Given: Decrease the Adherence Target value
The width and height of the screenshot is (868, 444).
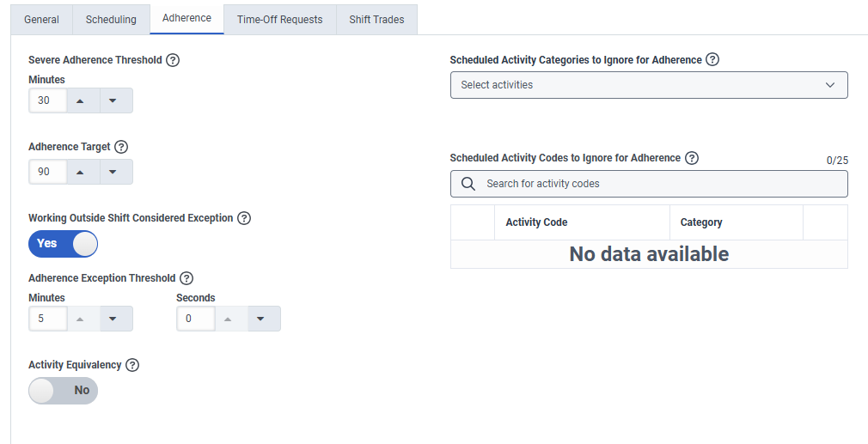Looking at the screenshot, I should (113, 172).
